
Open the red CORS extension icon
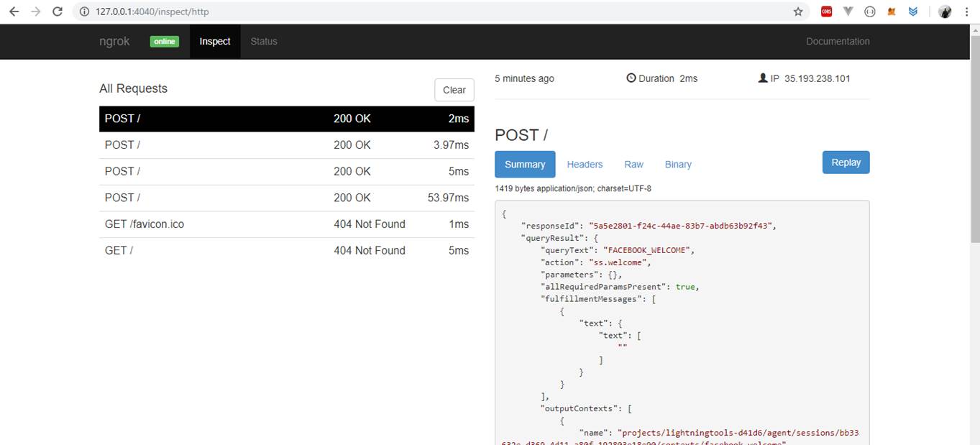tap(826, 12)
